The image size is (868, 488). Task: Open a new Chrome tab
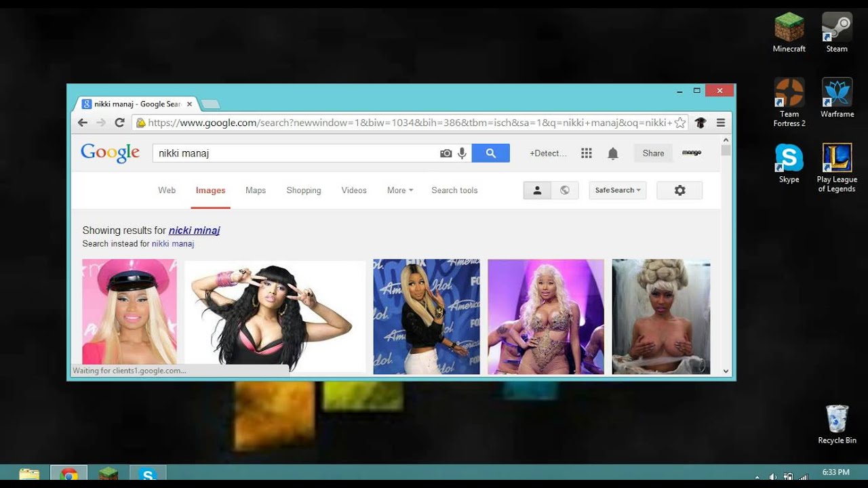(210, 104)
